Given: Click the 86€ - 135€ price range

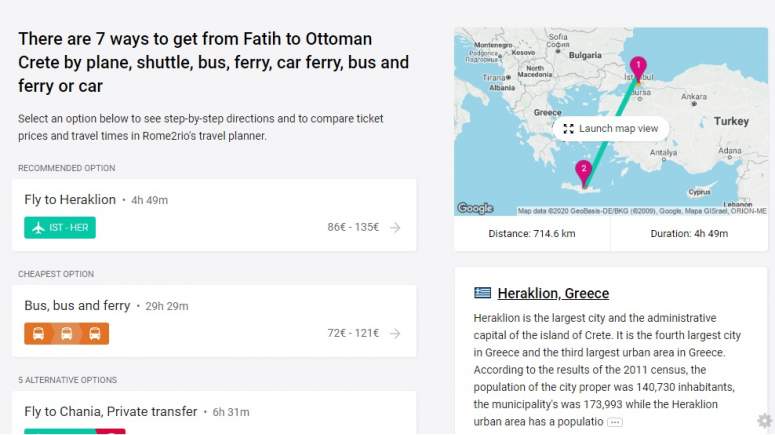Looking at the screenshot, I should point(353,227).
